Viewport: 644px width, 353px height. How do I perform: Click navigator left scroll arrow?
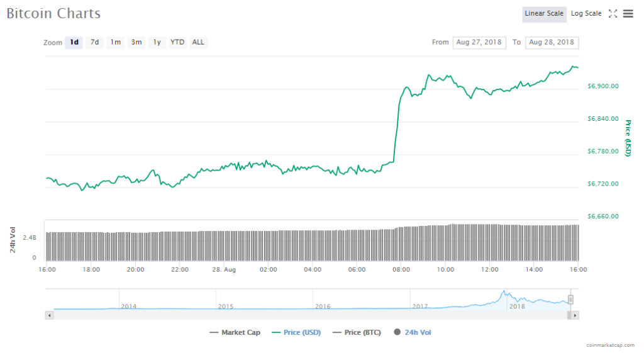click(48, 315)
